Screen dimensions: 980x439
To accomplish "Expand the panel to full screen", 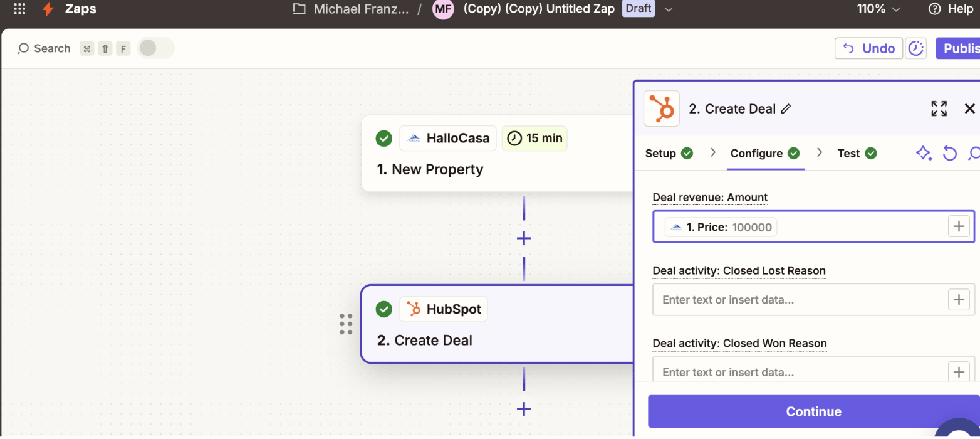I will [x=939, y=108].
